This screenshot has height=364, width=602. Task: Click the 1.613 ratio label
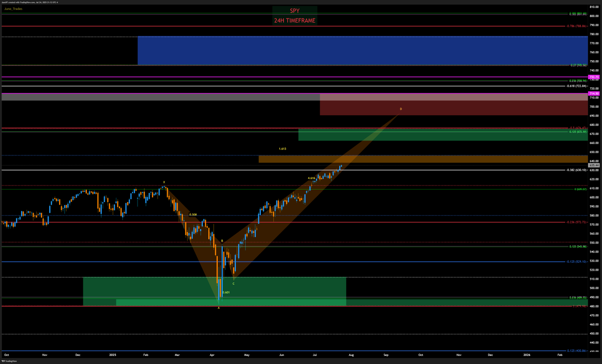tap(283, 149)
